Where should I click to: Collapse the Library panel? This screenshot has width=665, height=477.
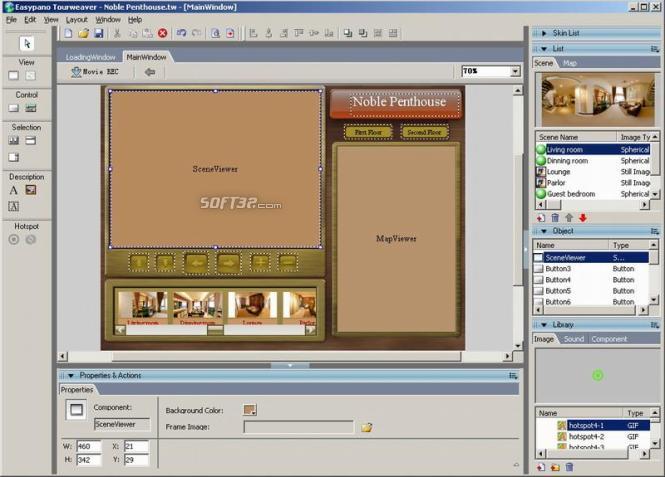[x=544, y=325]
